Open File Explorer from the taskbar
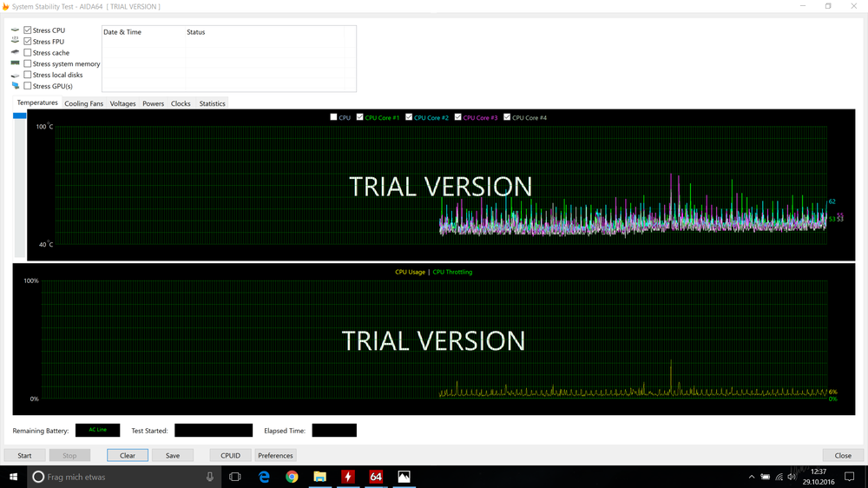 [319, 477]
